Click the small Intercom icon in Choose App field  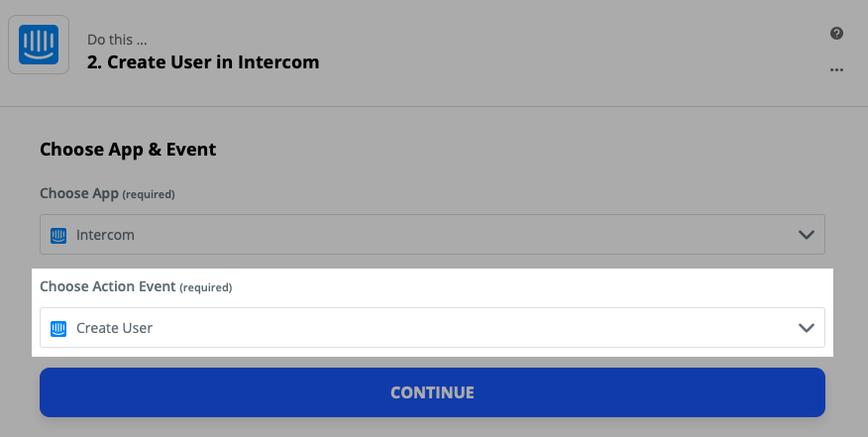(x=58, y=236)
